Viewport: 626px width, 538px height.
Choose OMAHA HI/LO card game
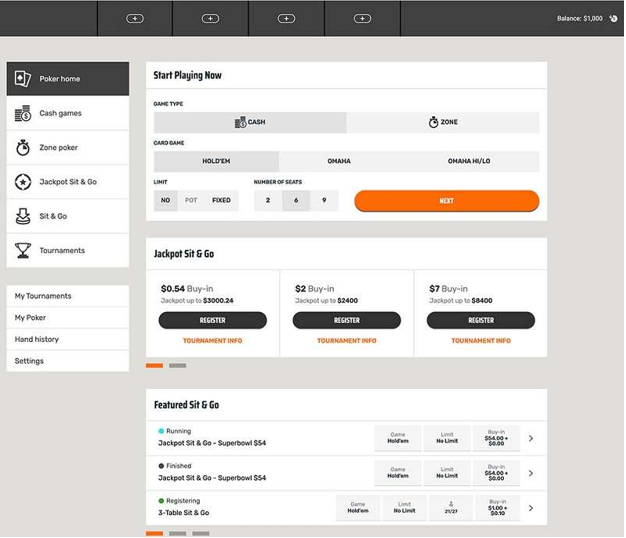(x=469, y=161)
